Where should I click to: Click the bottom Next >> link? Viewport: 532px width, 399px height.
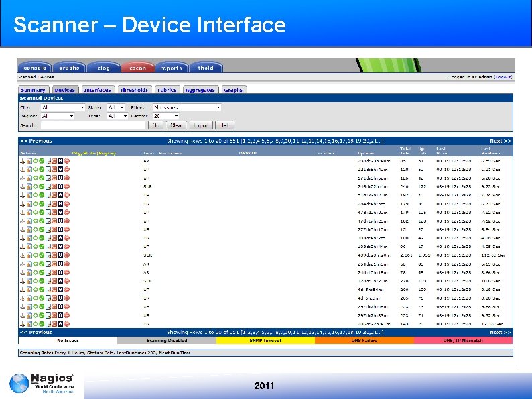(500, 332)
